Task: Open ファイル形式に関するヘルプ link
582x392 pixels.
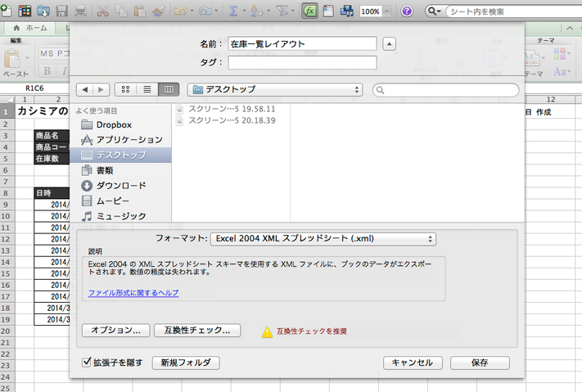Action: [133, 293]
